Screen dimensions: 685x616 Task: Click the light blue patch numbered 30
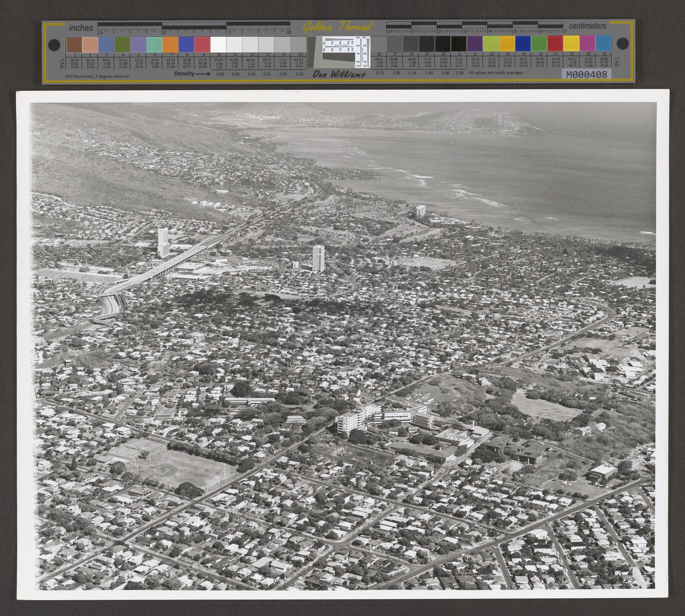tap(603, 44)
